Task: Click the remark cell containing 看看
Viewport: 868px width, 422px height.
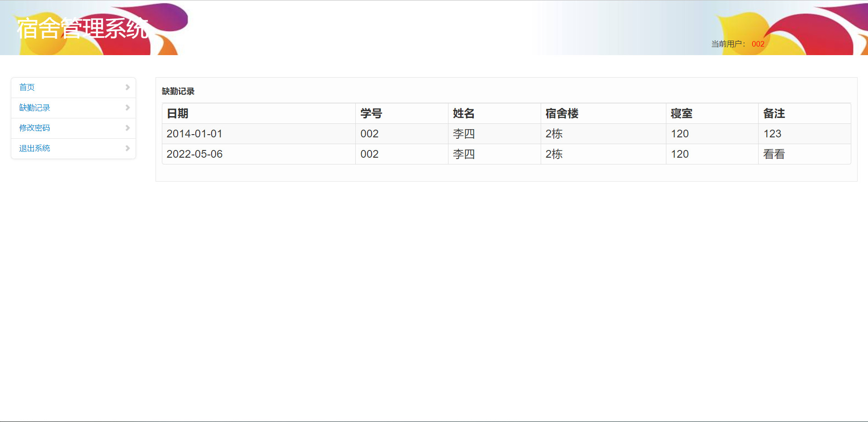Action: click(774, 154)
